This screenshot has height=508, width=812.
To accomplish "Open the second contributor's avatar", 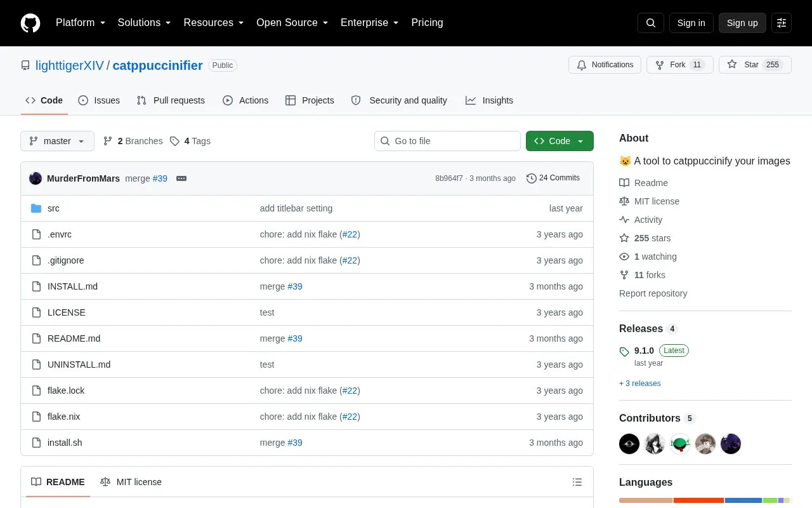I will [x=655, y=444].
